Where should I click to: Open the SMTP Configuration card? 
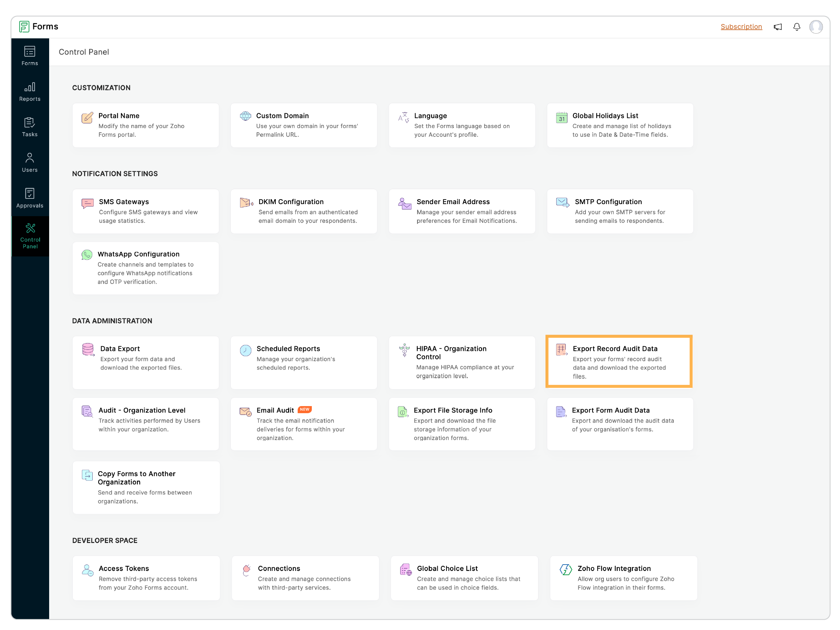point(620,211)
